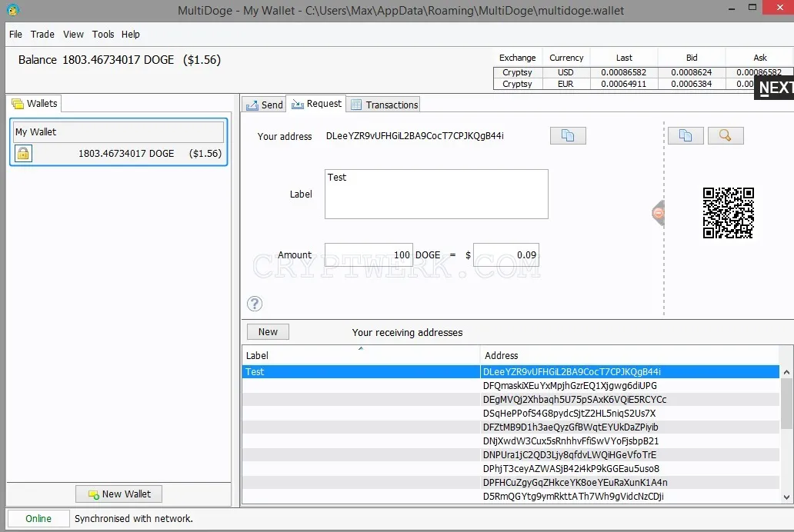The image size is (794, 532).
Task: Select the My Wallet entry
Action: pos(119,142)
